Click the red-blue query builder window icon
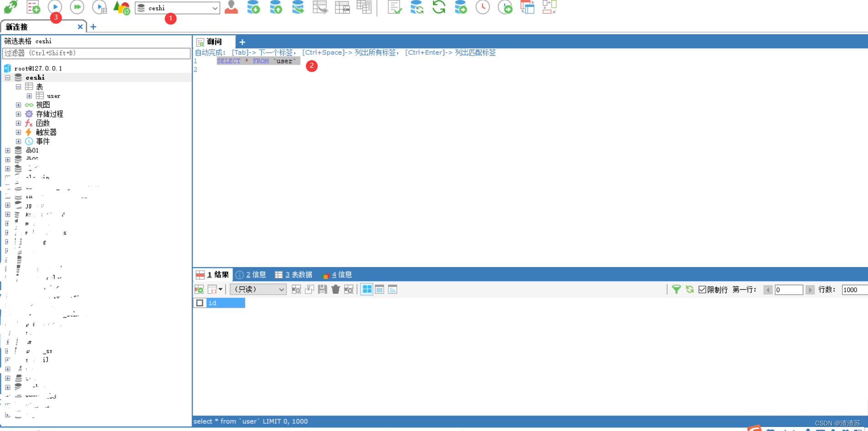 coord(528,7)
